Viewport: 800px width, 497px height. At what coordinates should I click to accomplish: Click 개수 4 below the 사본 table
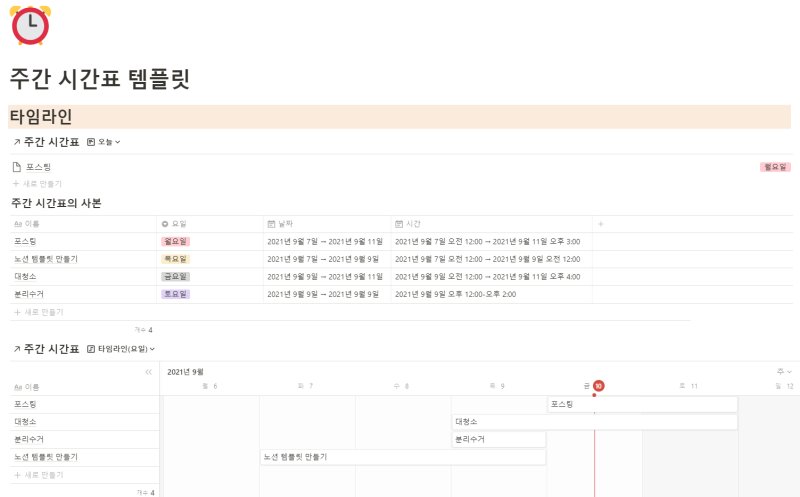click(143, 330)
